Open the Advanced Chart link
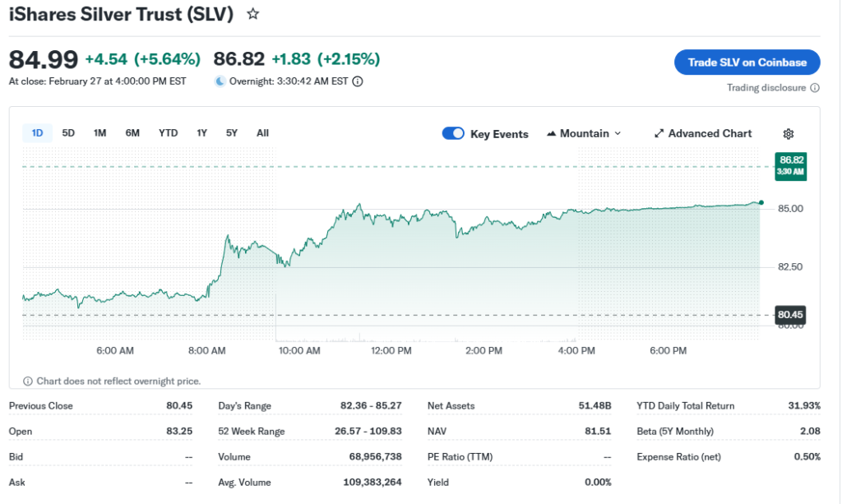The image size is (842, 504). point(709,134)
